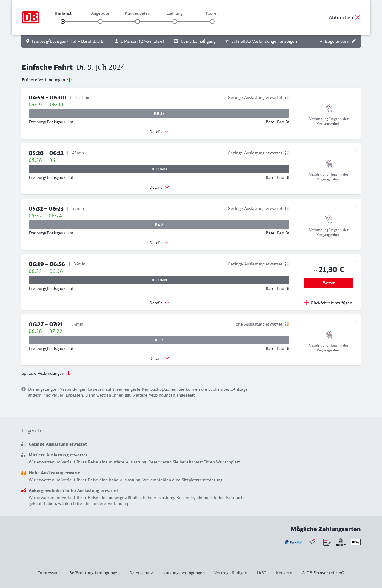
Task: Click the Abbrechen close X icon
Action: coord(358,17)
